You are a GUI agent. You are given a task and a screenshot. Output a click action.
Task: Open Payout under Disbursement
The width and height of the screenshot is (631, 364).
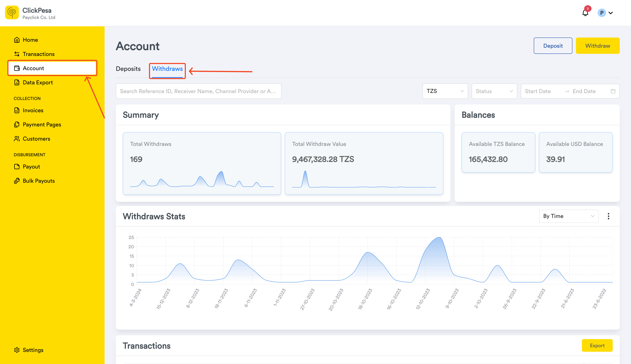click(x=31, y=167)
